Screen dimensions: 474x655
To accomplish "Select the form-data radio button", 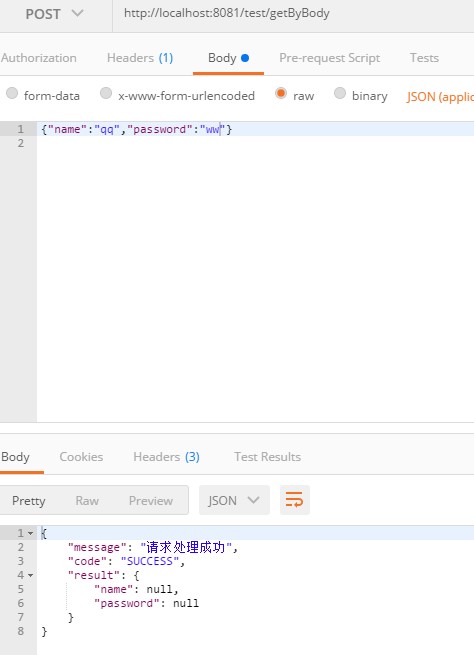I will [12, 93].
